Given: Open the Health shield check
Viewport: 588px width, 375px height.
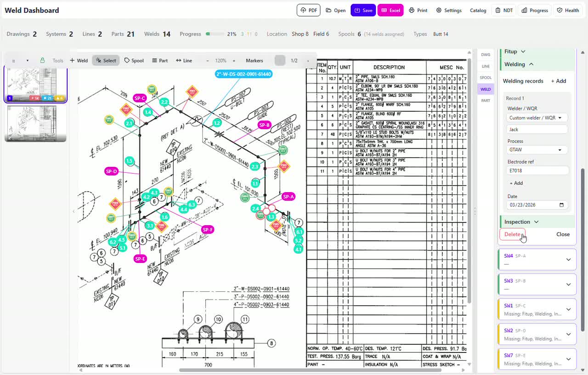Looking at the screenshot, I should [x=568, y=10].
